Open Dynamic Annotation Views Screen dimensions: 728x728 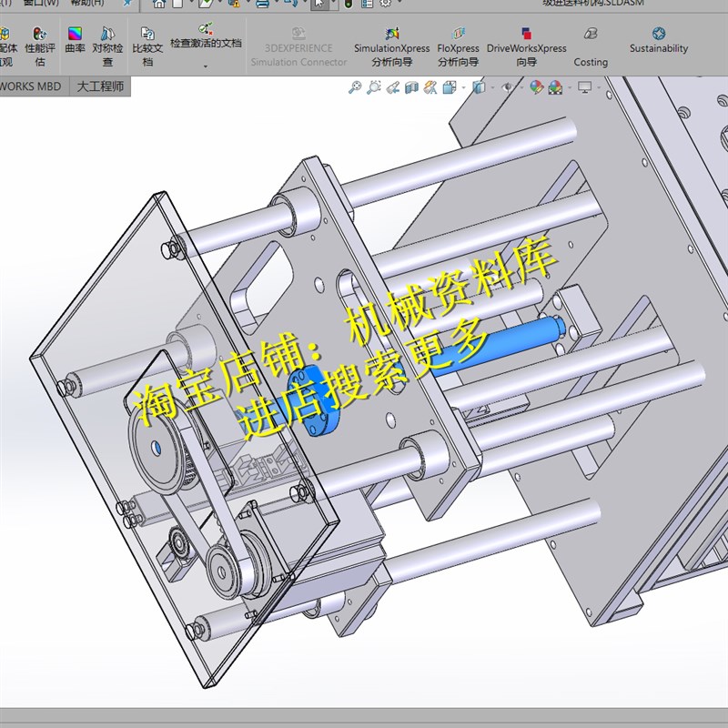coord(430,86)
